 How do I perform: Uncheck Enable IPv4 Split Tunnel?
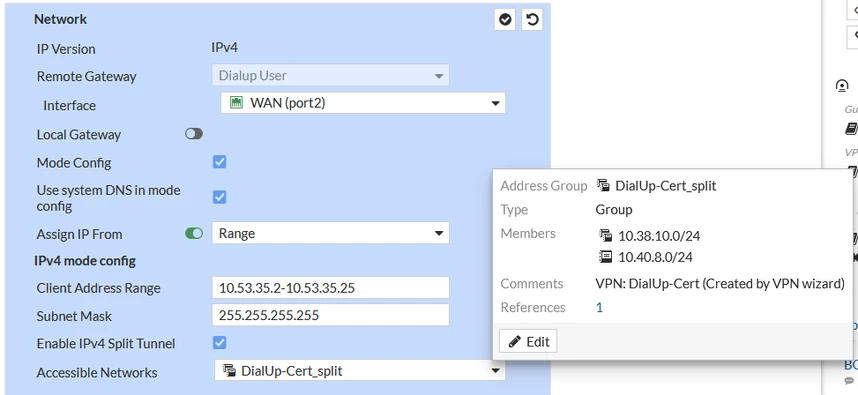pyautogui.click(x=219, y=343)
